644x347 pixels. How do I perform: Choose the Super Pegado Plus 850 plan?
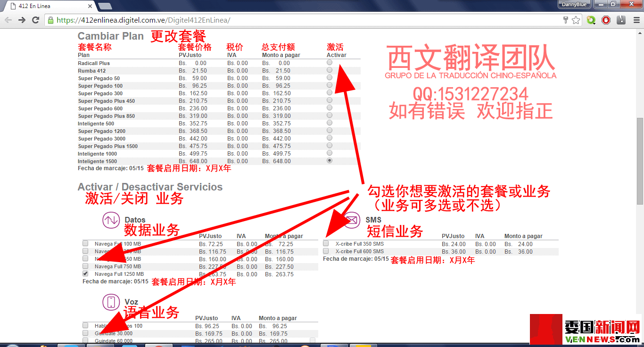(330, 116)
